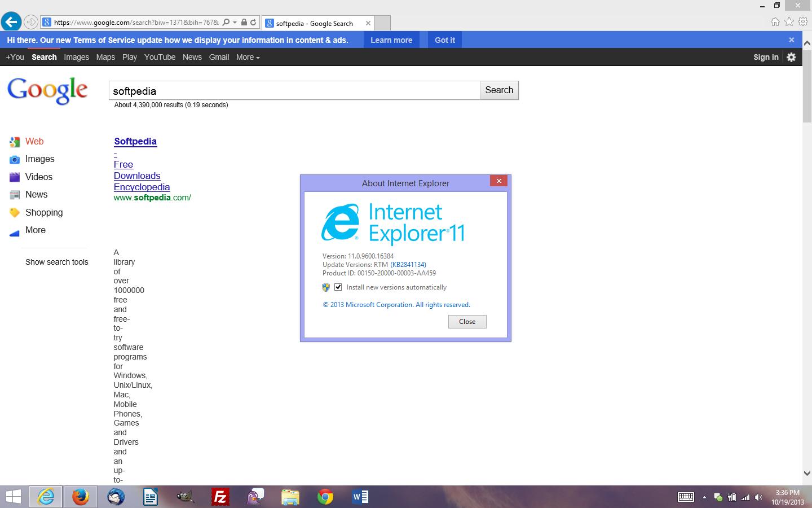Click the volume speaker tray icon
The height and width of the screenshot is (508, 812).
(759, 497)
